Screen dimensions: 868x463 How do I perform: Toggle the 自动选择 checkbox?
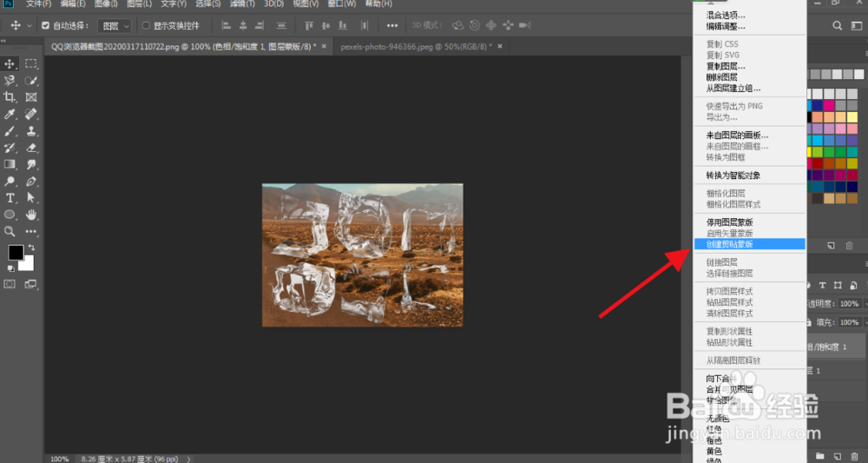coord(46,25)
